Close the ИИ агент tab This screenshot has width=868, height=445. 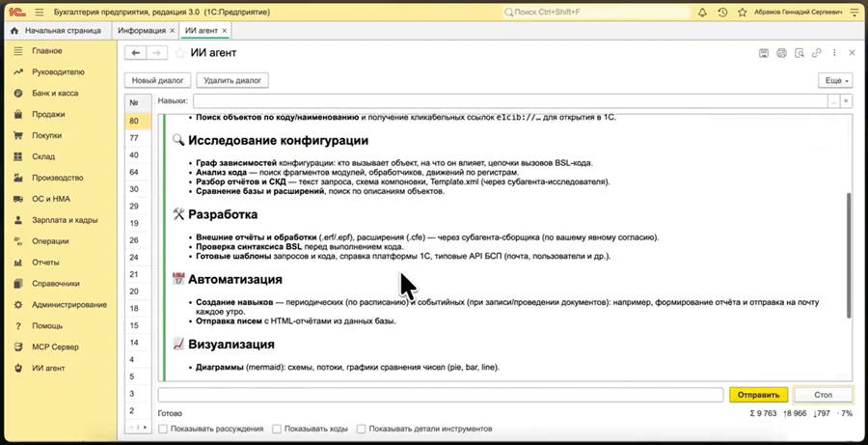224,31
